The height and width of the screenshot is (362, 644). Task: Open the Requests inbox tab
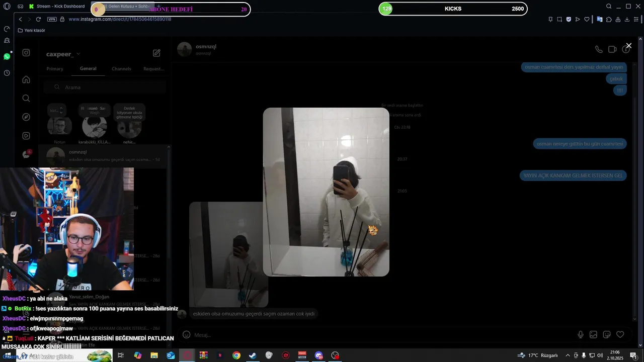(x=153, y=69)
